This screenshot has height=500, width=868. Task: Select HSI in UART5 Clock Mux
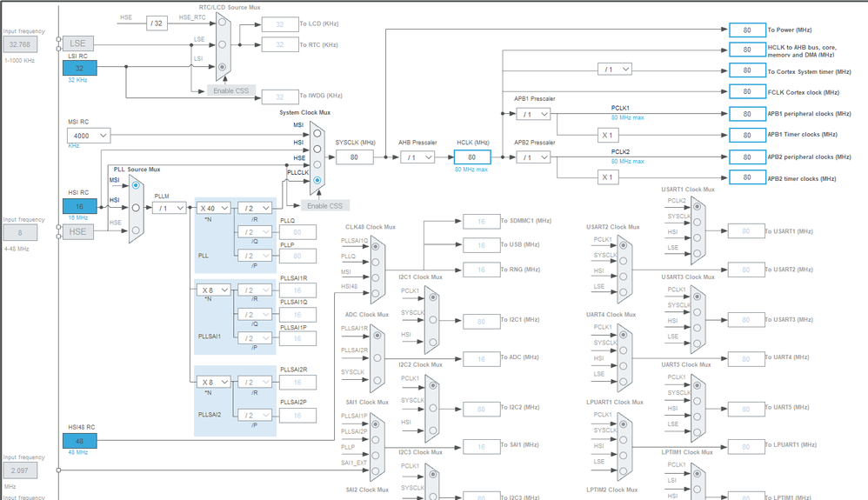697,416
